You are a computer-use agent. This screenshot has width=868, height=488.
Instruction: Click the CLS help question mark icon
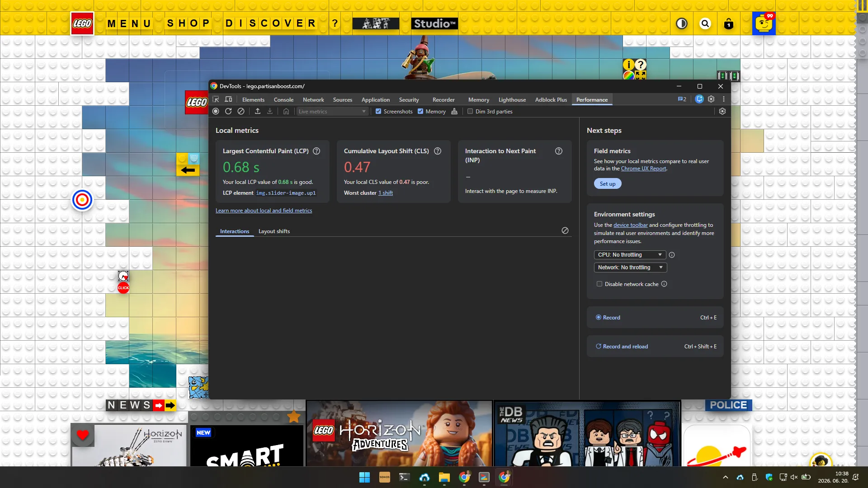438,151
